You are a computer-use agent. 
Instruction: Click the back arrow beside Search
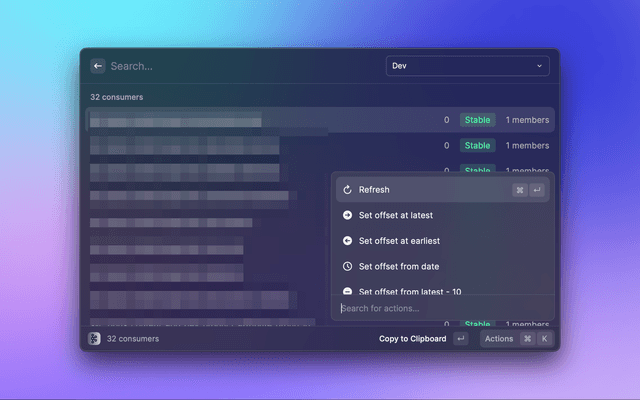click(98, 66)
